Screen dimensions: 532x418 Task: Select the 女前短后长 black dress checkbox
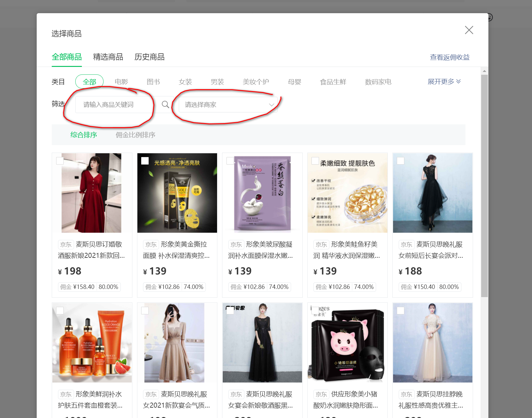pyautogui.click(x=401, y=161)
